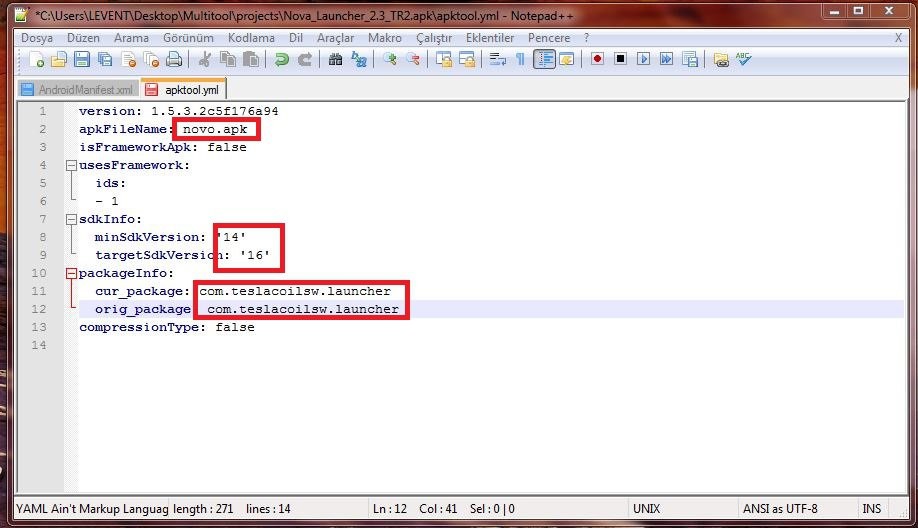The width and height of the screenshot is (918, 528).
Task: Click Save recorded macro icon
Action: coord(690,59)
